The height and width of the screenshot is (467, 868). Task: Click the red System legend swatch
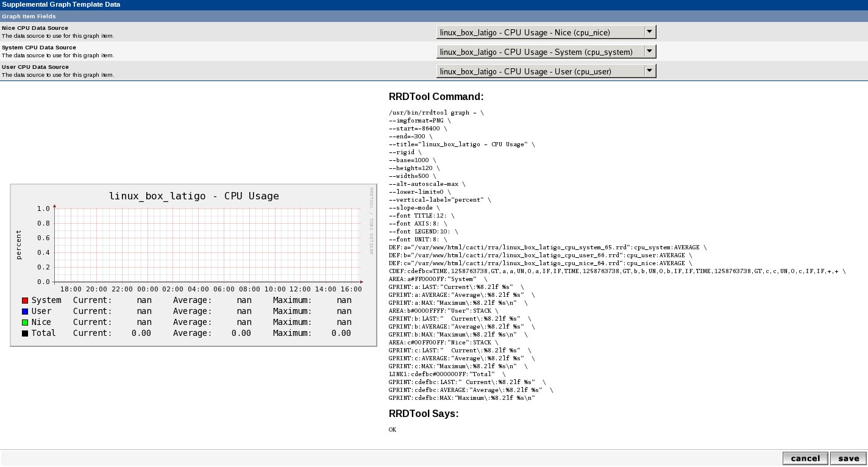(x=25, y=301)
